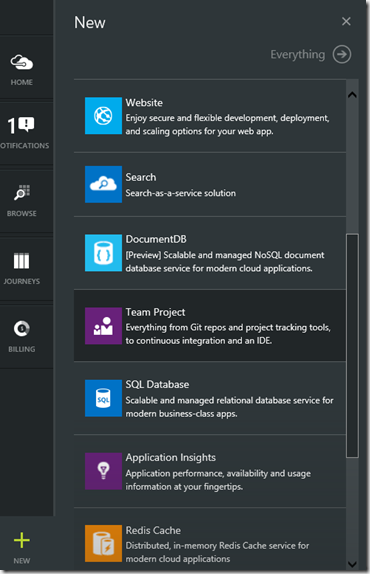Select the Application Insights title
The height and width of the screenshot is (574, 370).
171,458
